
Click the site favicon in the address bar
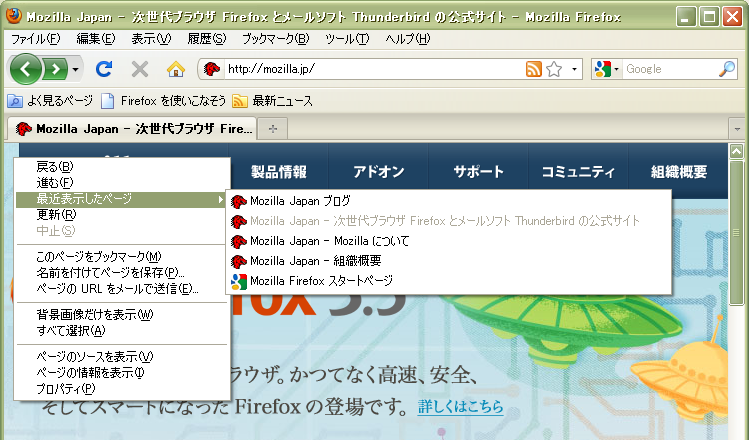(x=211, y=69)
